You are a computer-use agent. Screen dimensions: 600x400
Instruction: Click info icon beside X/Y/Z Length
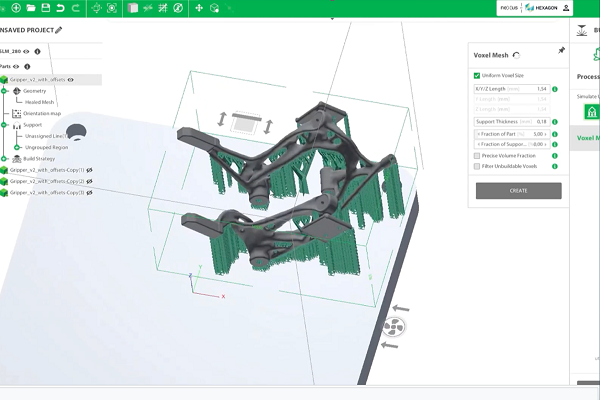pyautogui.click(x=555, y=89)
